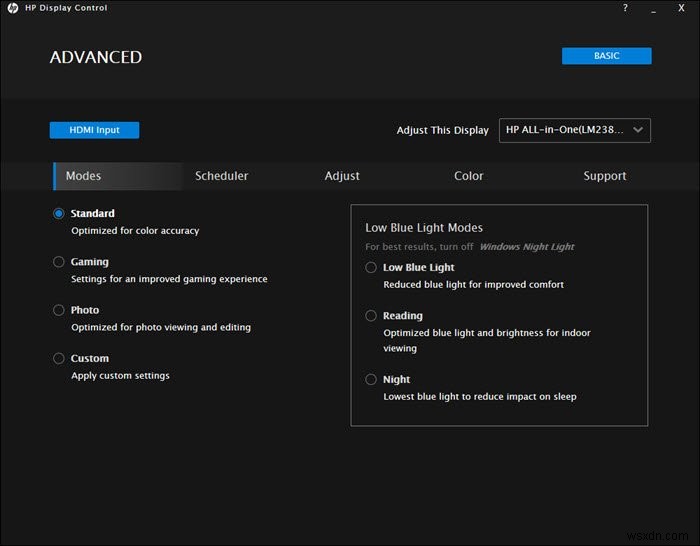Viewport: 700px width, 546px height.
Task: Turn on Low Blue Light mode
Action: [x=371, y=267]
